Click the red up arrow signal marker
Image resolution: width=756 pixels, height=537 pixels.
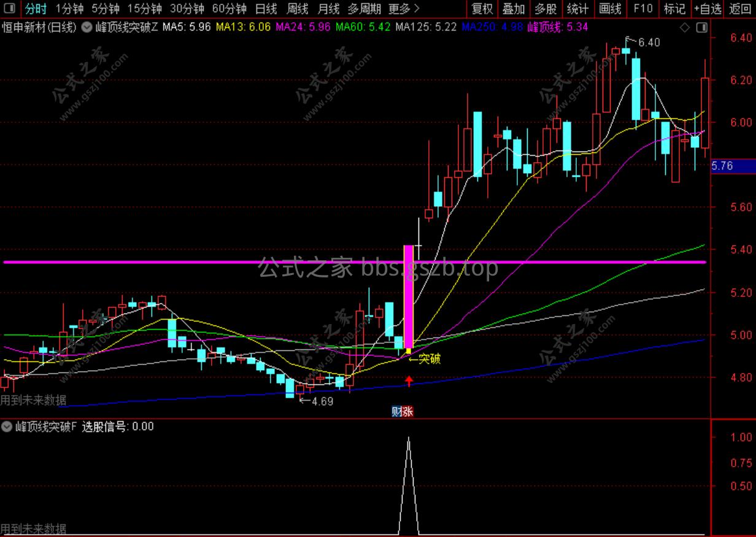pos(409,382)
